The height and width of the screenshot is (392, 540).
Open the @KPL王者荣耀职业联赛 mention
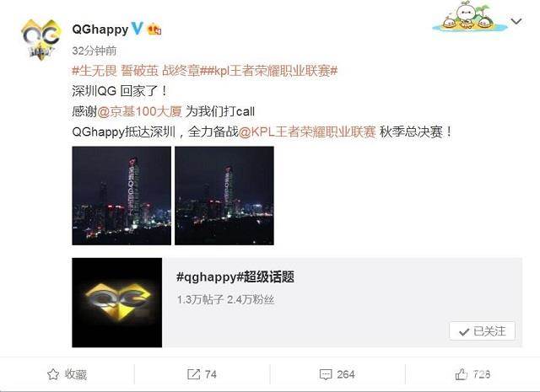click(x=307, y=132)
